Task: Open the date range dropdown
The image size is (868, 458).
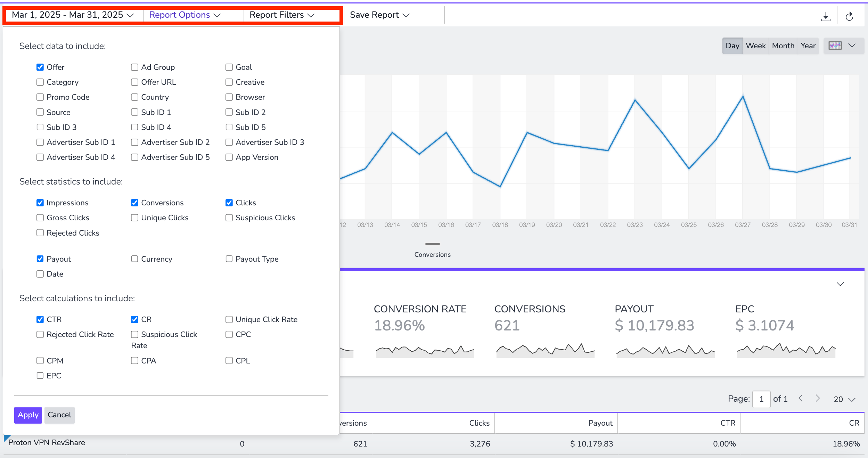Action: click(73, 15)
